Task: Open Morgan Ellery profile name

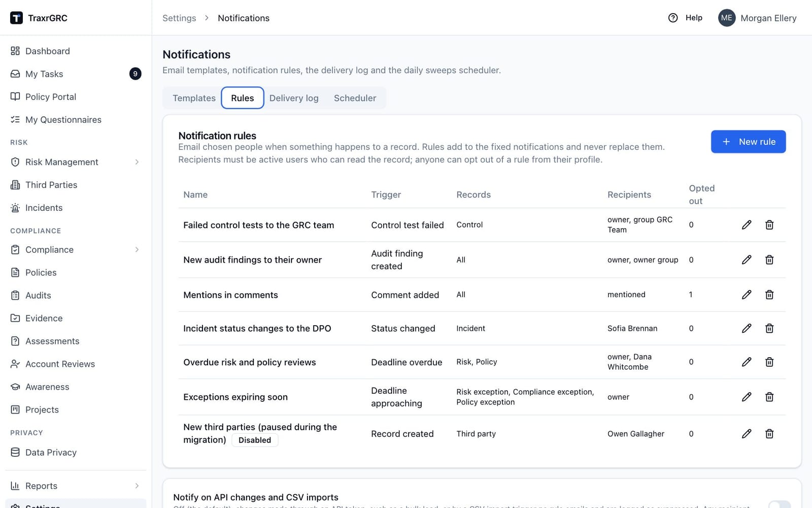Action: point(768,18)
